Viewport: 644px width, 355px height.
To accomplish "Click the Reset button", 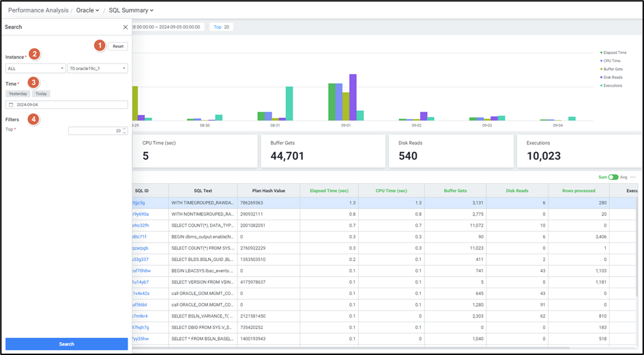I will [x=118, y=46].
